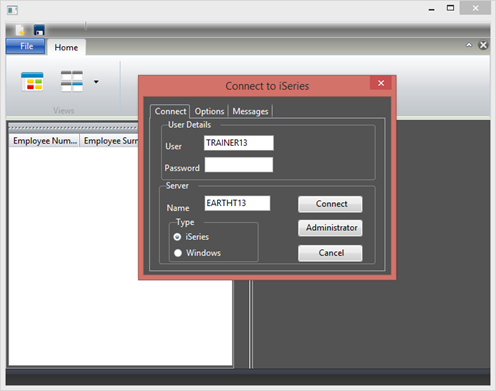Switch to the Options tab in dialog
Screen dimensions: 496x391
tap(209, 111)
